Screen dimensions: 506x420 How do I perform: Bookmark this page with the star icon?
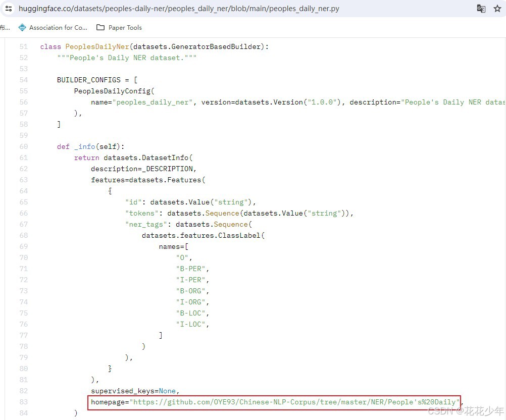coord(497,9)
